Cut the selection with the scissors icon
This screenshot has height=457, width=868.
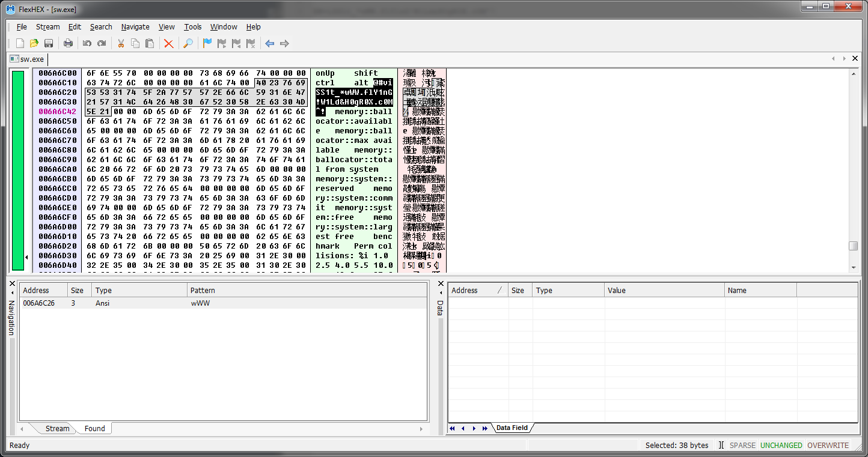pyautogui.click(x=121, y=43)
